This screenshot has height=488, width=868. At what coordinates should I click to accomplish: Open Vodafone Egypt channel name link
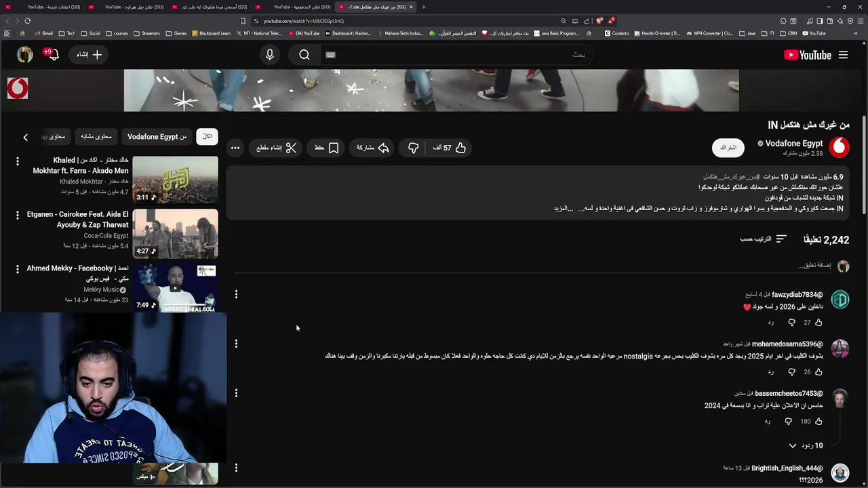(794, 144)
